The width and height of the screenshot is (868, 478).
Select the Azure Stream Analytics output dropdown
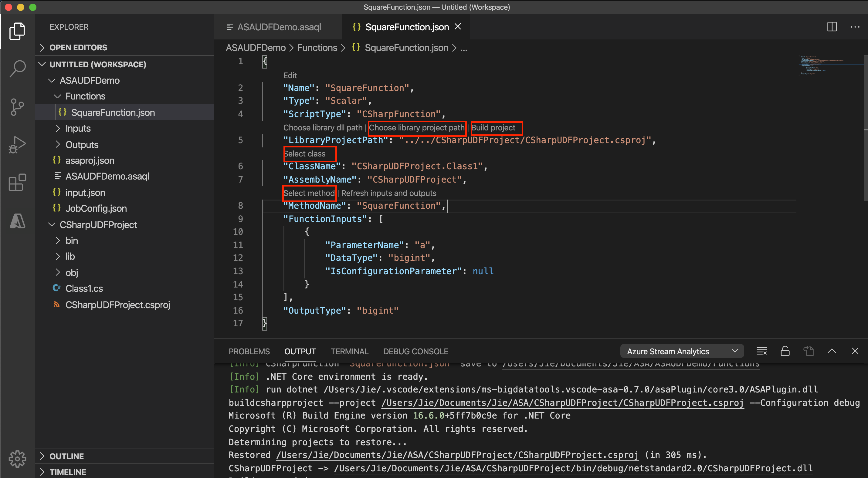[x=680, y=352]
